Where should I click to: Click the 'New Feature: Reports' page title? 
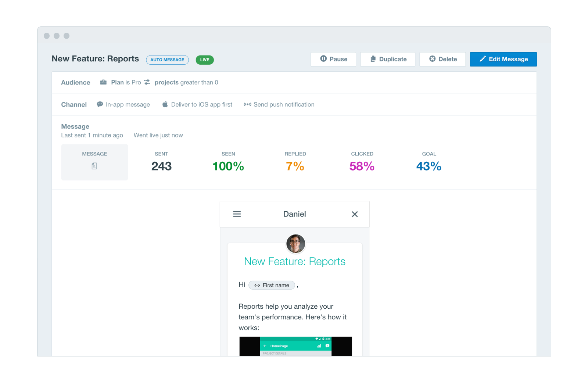[x=95, y=59]
